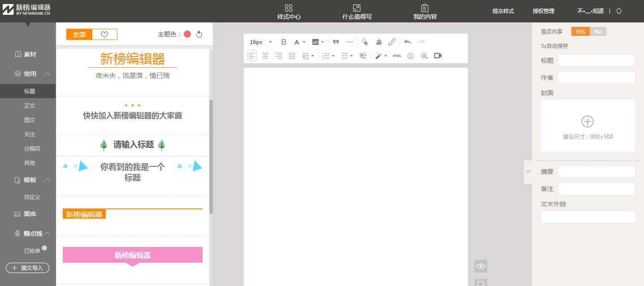Toggle bold text formatting
This screenshot has width=644, height=286.
pyautogui.click(x=283, y=42)
